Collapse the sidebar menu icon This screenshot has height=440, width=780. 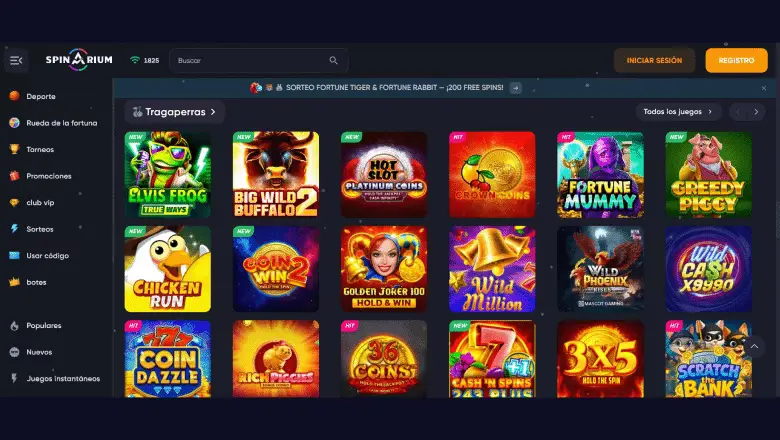(x=16, y=60)
